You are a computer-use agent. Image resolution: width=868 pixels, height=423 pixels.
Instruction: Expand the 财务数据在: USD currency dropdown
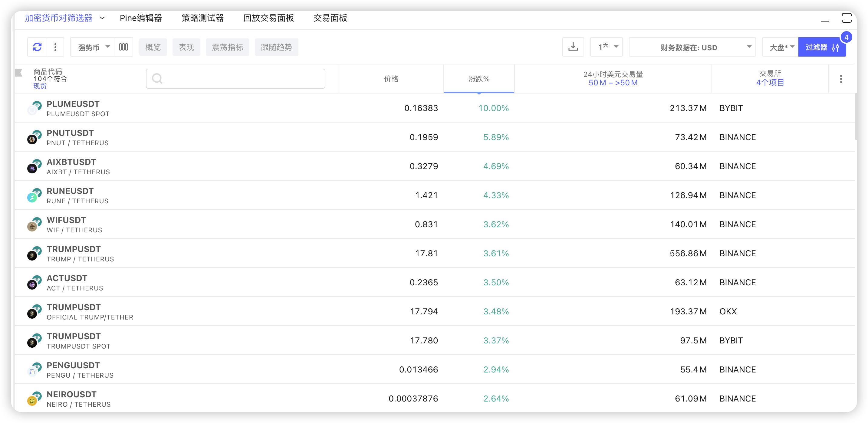(692, 47)
